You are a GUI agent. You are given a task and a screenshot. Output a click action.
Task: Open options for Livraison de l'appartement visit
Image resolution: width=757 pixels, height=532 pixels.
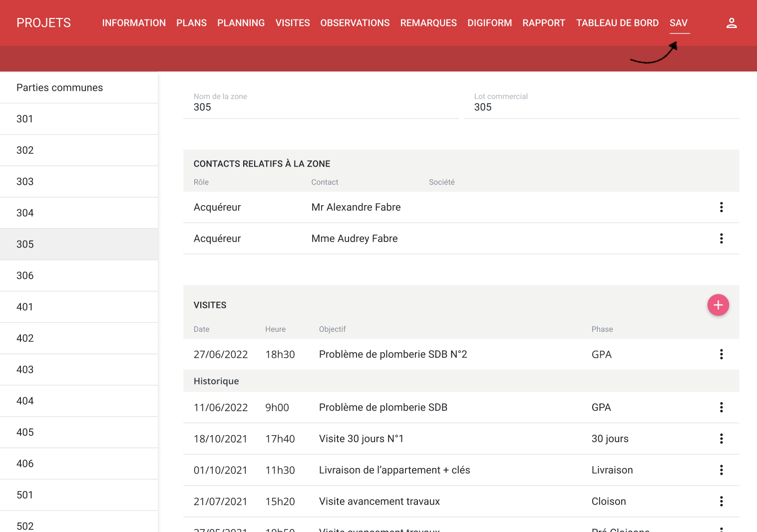click(x=721, y=470)
